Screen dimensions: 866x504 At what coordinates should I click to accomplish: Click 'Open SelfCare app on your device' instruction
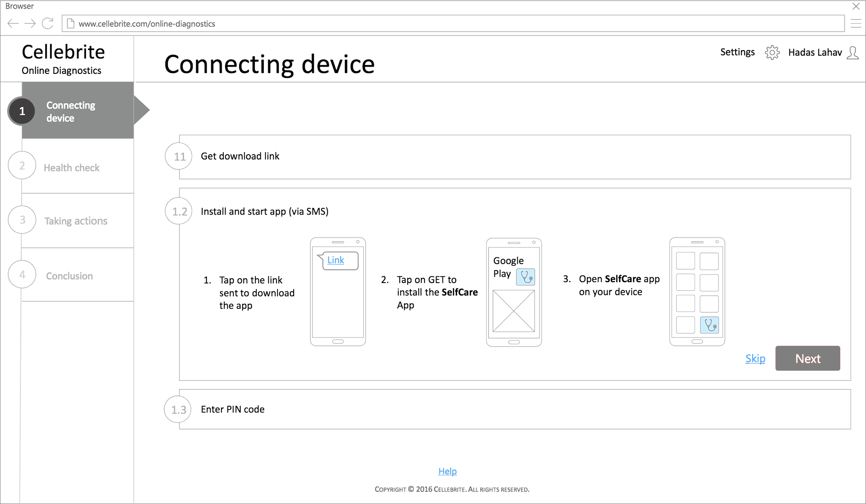pos(619,285)
